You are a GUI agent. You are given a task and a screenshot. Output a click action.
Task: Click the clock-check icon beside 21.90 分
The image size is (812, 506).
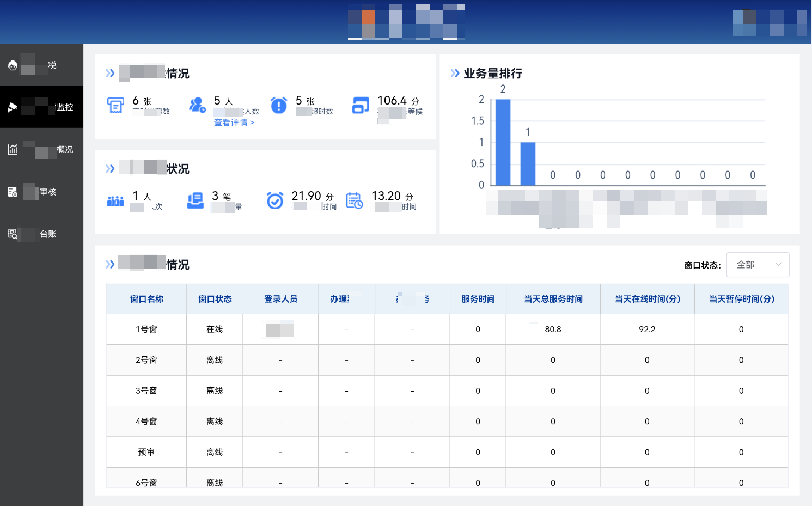pos(275,200)
